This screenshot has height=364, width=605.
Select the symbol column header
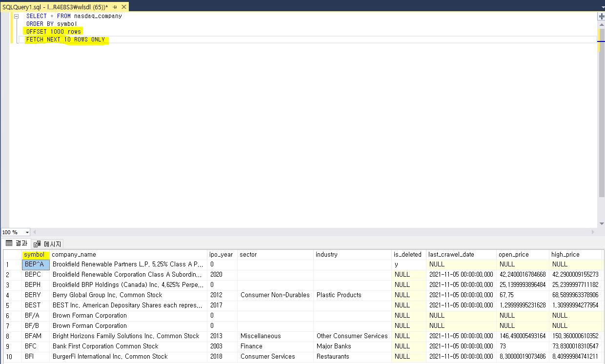[36, 254]
